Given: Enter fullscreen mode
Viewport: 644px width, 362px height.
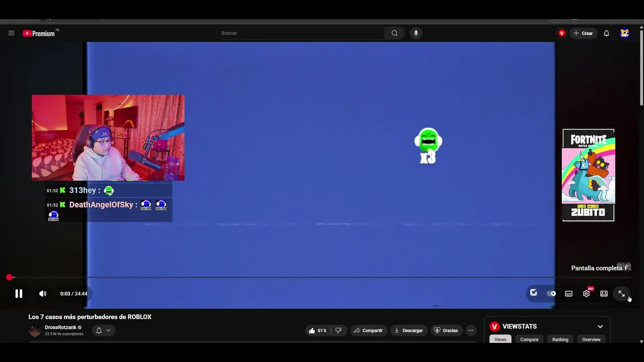Looking at the screenshot, I should 621,294.
